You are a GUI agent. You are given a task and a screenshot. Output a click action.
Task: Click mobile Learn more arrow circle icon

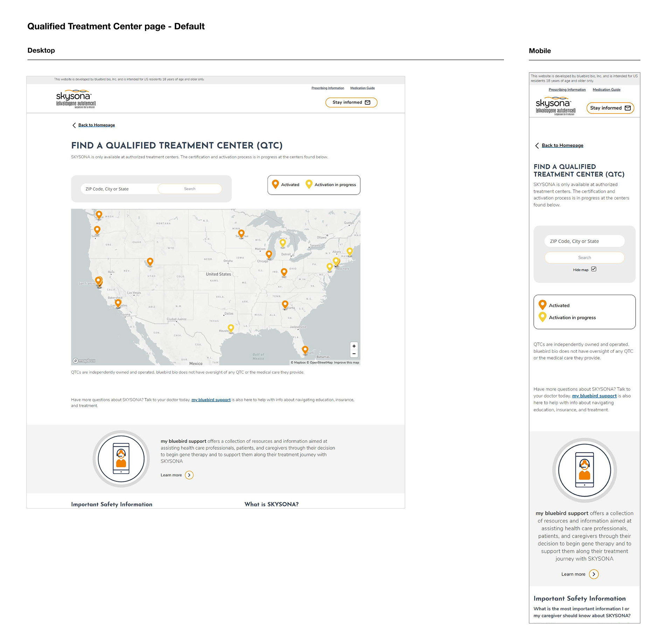pyautogui.click(x=594, y=574)
